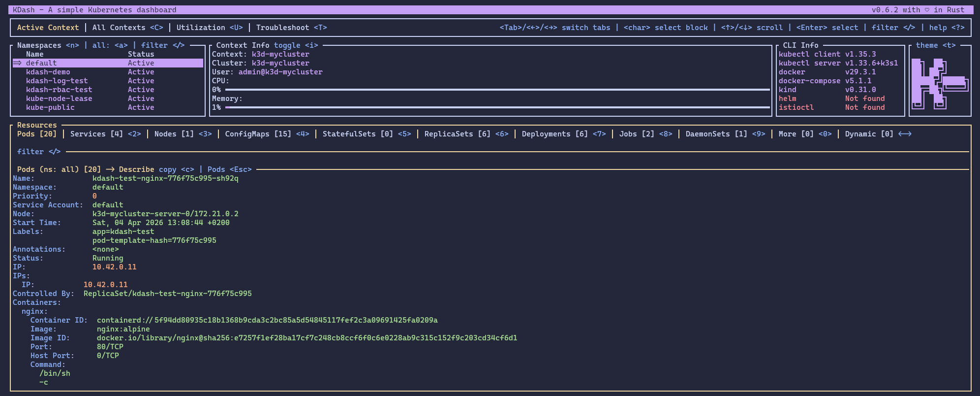Toggle Context Info with toggle <i>

pyautogui.click(x=296, y=45)
